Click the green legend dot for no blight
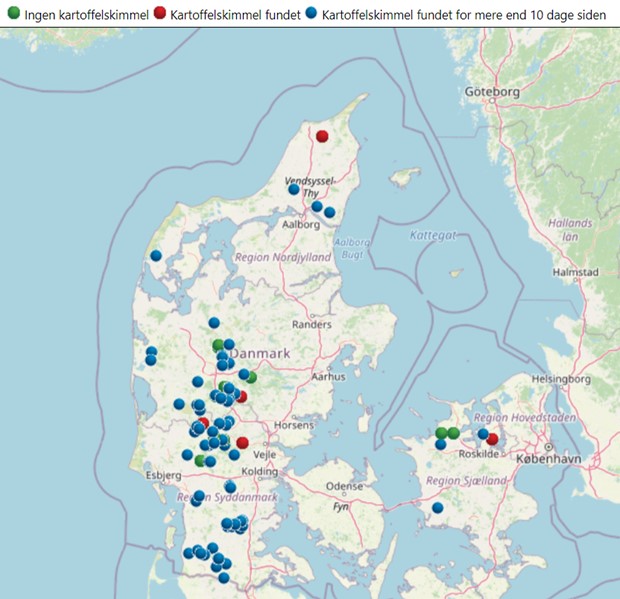 pos(12,14)
